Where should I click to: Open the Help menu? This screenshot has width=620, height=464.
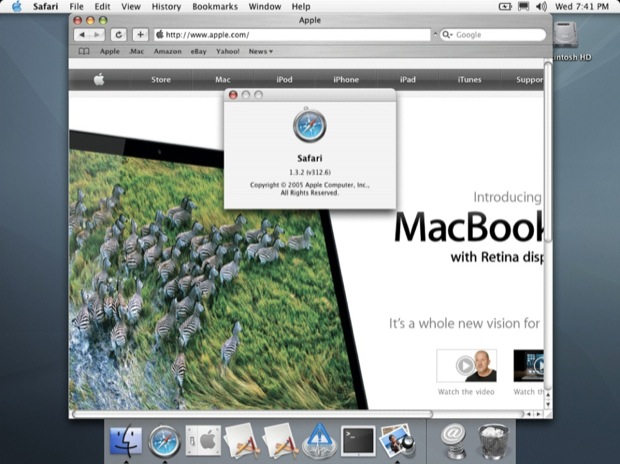301,6
